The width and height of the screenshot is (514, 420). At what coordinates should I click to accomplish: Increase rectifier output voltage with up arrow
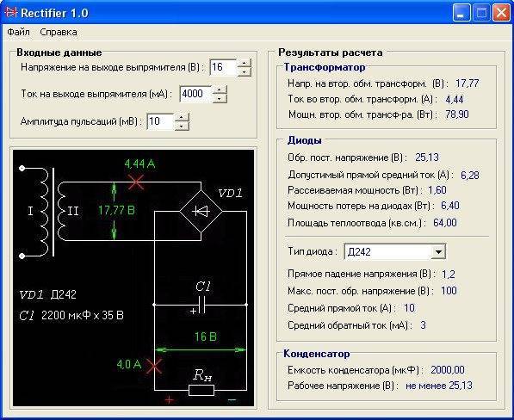(245, 63)
